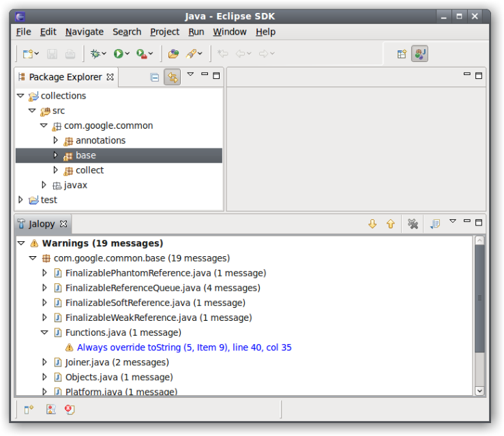Open the Run dropdown arrow
The image size is (504, 436).
pyautogui.click(x=128, y=54)
